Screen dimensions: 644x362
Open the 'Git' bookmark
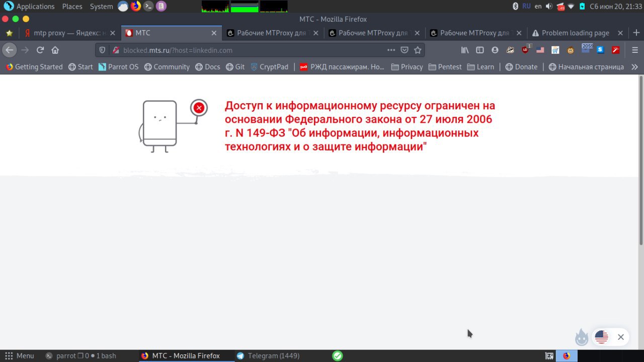[x=235, y=66]
